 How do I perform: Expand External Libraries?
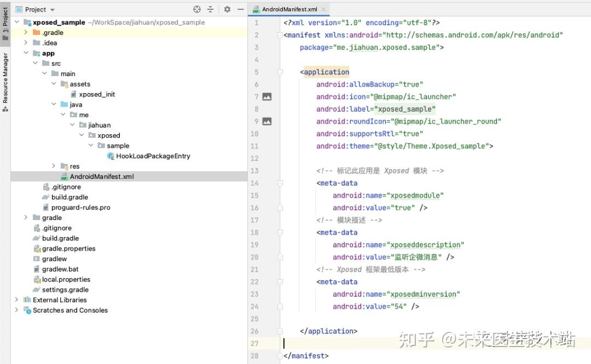[x=16, y=300]
